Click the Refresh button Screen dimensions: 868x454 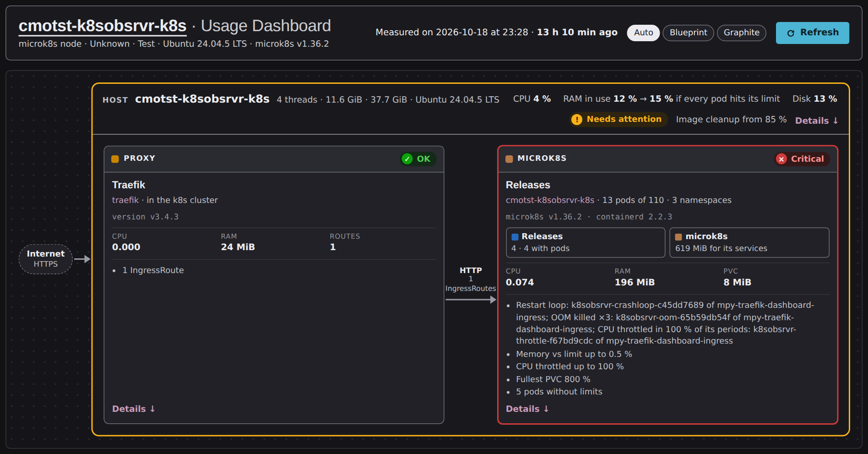pyautogui.click(x=812, y=33)
